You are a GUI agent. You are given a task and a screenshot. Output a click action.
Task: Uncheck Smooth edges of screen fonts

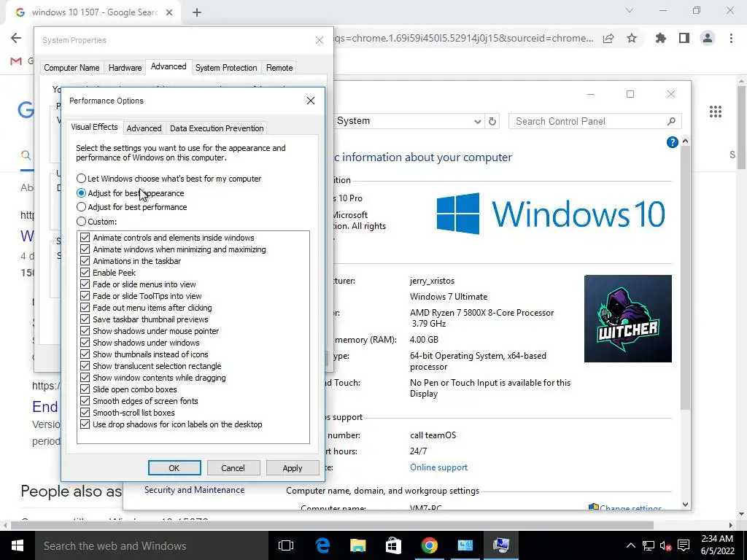[x=85, y=401]
